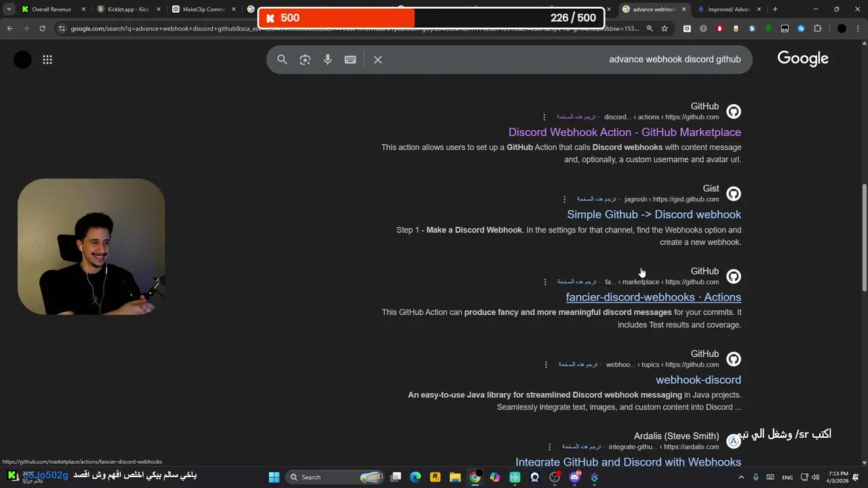Click the page vertical scrollbar thumb
This screenshot has width=868, height=488.
pos(864,237)
